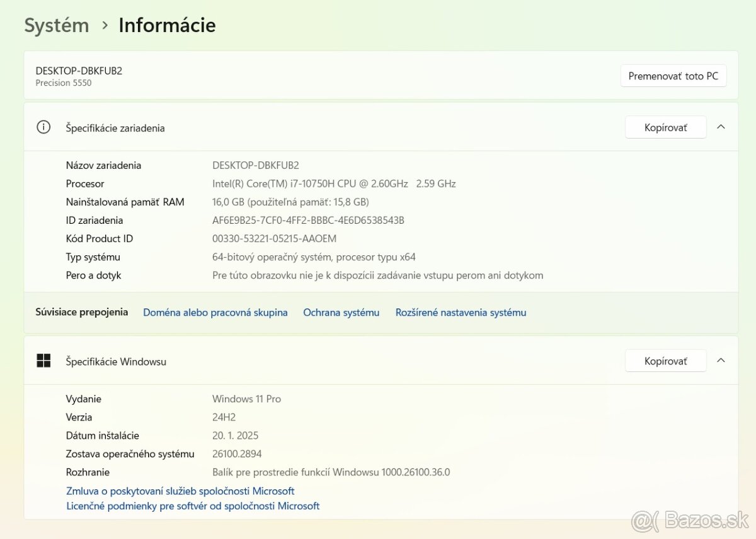Click Premenovať toto PC button
Image resolution: width=756 pixels, height=539 pixels.
(x=673, y=75)
